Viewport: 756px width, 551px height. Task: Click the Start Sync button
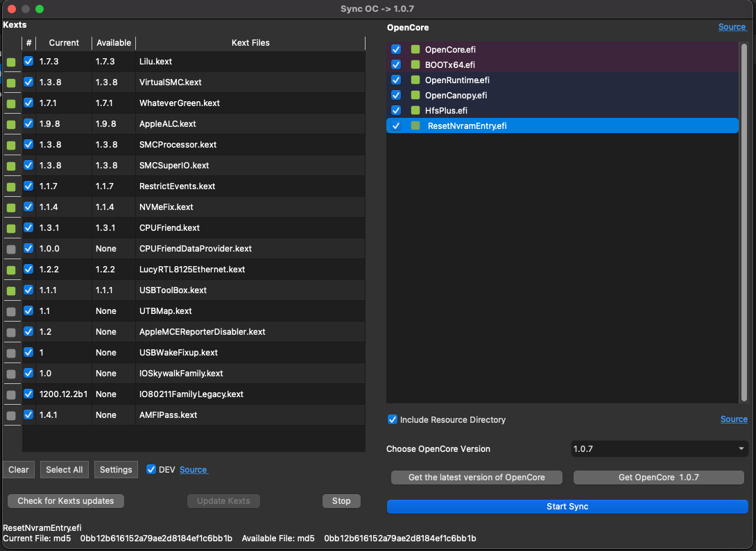pyautogui.click(x=567, y=507)
